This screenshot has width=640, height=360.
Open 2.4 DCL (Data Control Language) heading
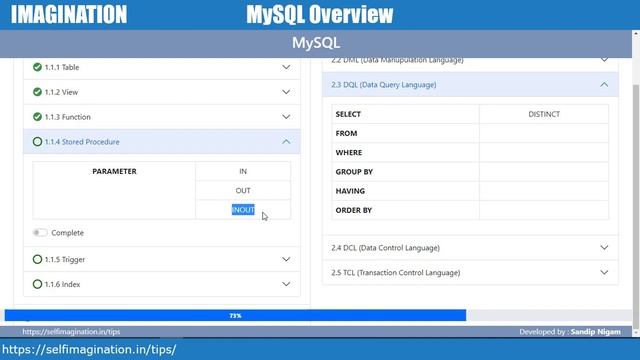385,248
